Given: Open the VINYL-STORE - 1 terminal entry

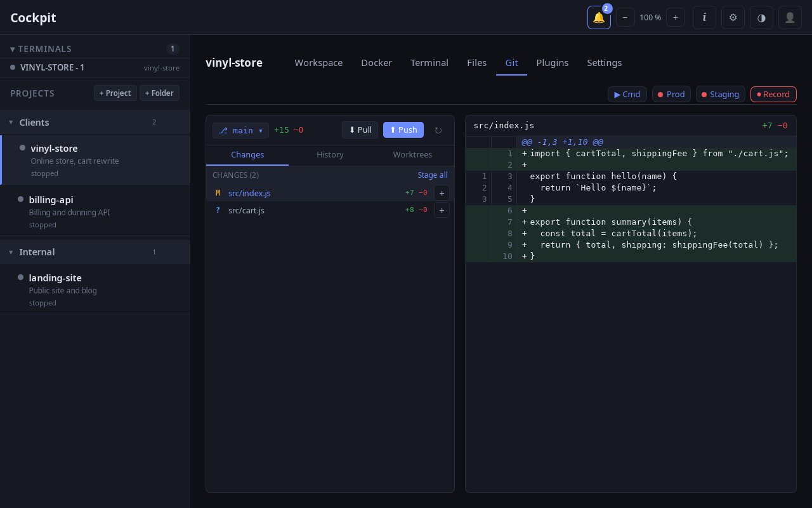Looking at the screenshot, I should 95,67.
